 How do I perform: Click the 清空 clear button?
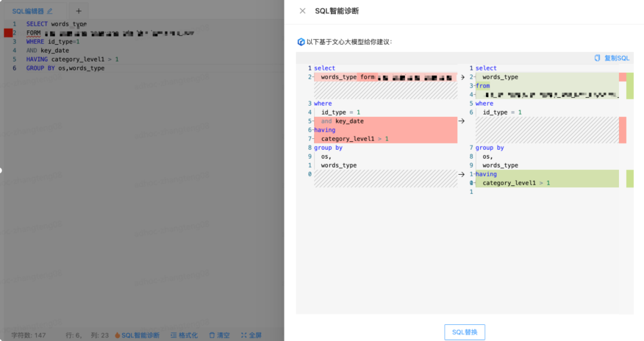(223, 335)
